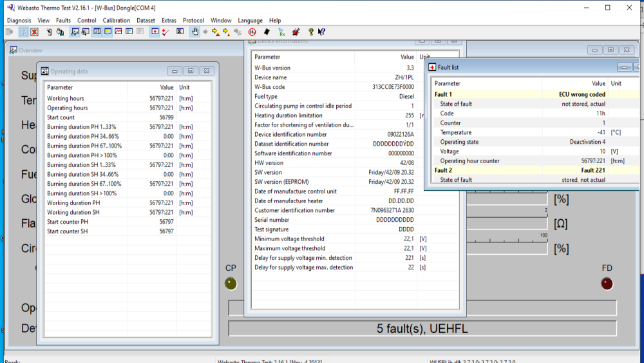Select the 'Serial number' row in Device information
Screen dimensions: 644x363
[x=355, y=219]
